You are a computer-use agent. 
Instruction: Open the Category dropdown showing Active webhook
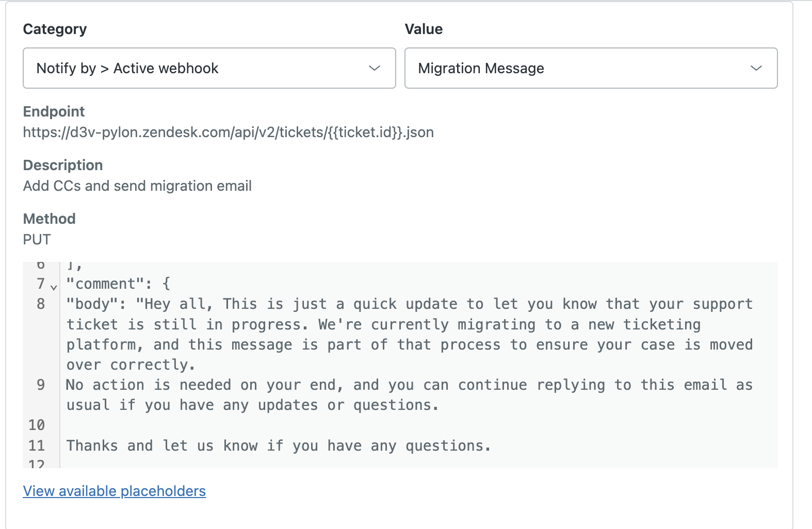tap(196, 68)
